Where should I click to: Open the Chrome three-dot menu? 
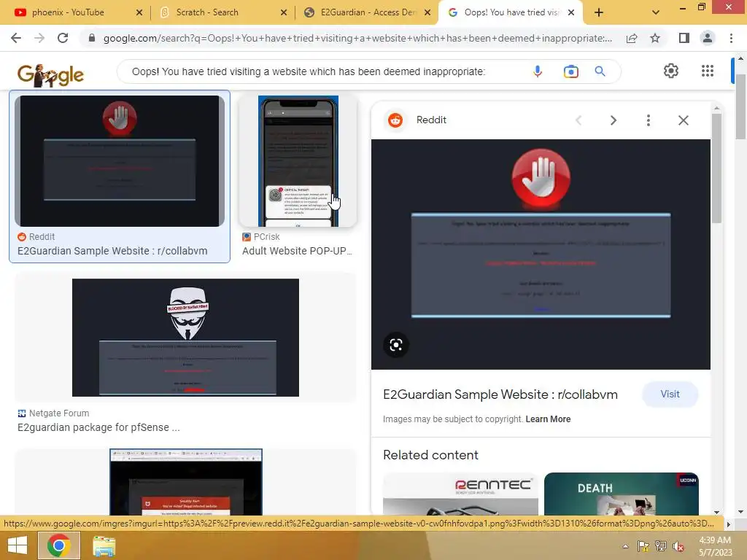pos(731,38)
